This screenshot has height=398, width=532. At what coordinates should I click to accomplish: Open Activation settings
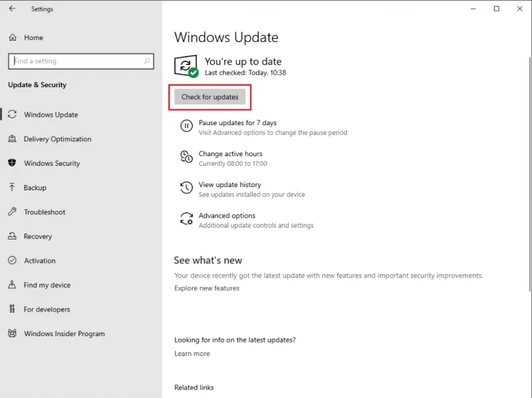tap(40, 260)
